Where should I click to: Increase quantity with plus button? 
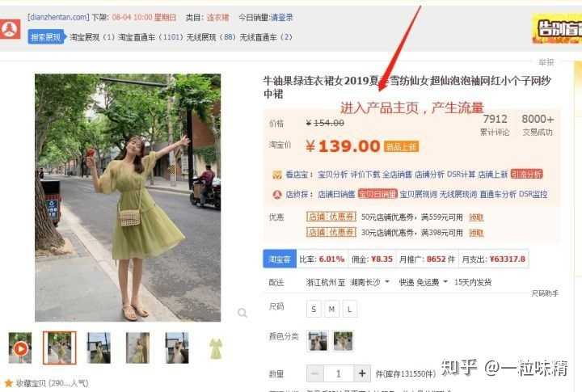(x=362, y=373)
